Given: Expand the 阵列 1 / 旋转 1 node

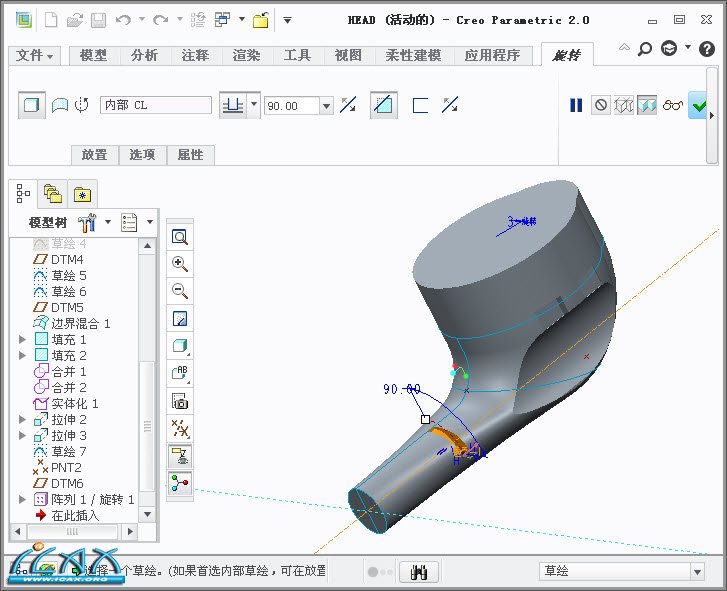Looking at the screenshot, I should 22,499.
